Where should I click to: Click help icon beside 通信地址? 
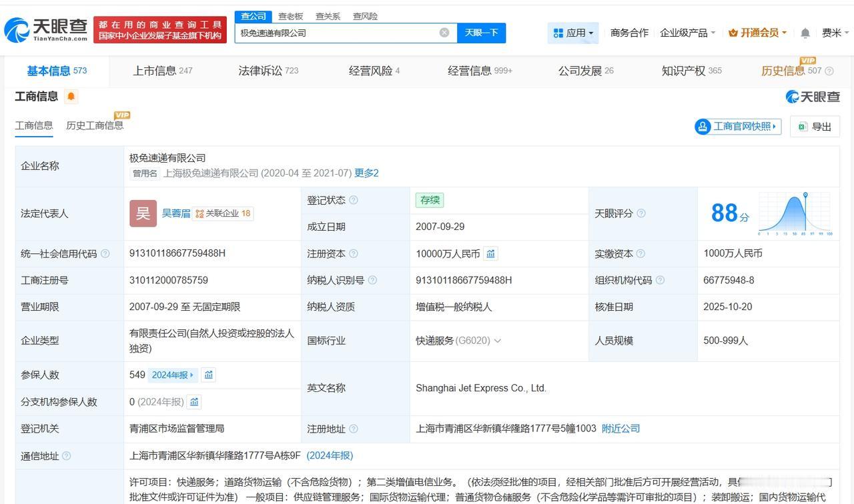click(66, 456)
